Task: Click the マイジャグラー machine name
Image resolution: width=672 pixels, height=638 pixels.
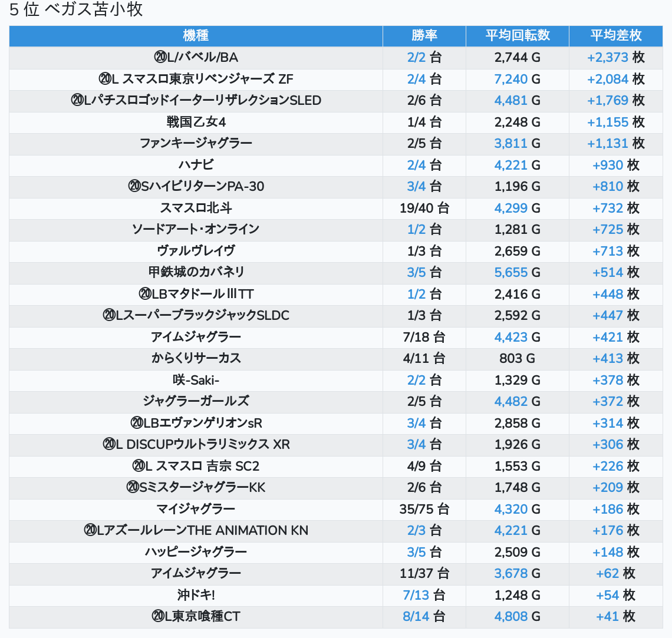Action: (196, 509)
